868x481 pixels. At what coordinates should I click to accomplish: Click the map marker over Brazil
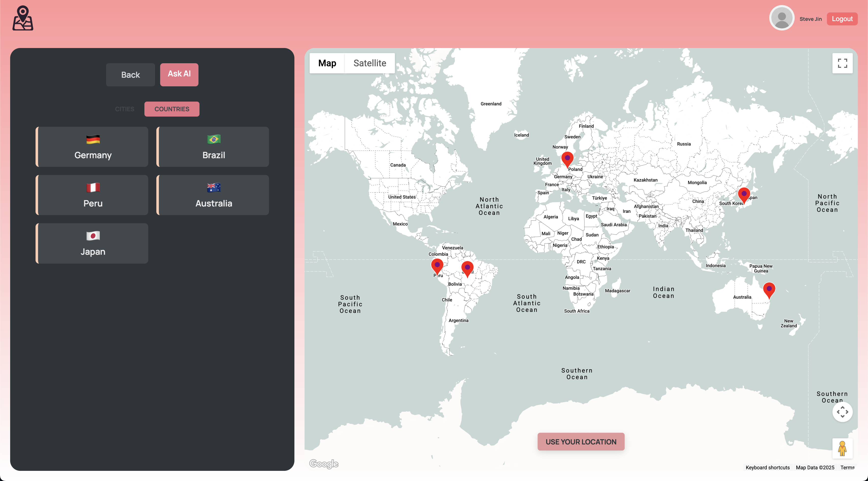point(467,268)
